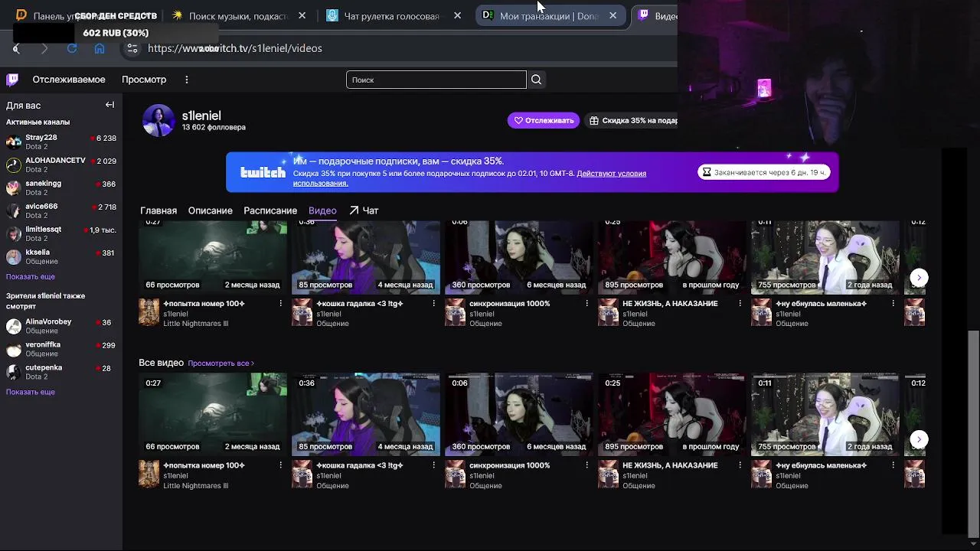Close the Мои транзакции browser tab

(x=612, y=15)
